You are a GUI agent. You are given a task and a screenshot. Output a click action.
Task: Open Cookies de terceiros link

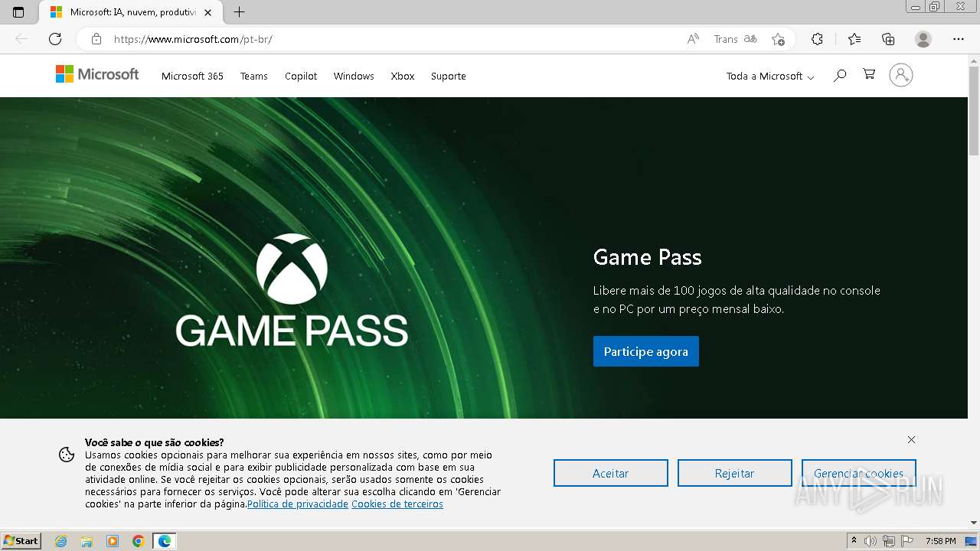[x=397, y=504]
